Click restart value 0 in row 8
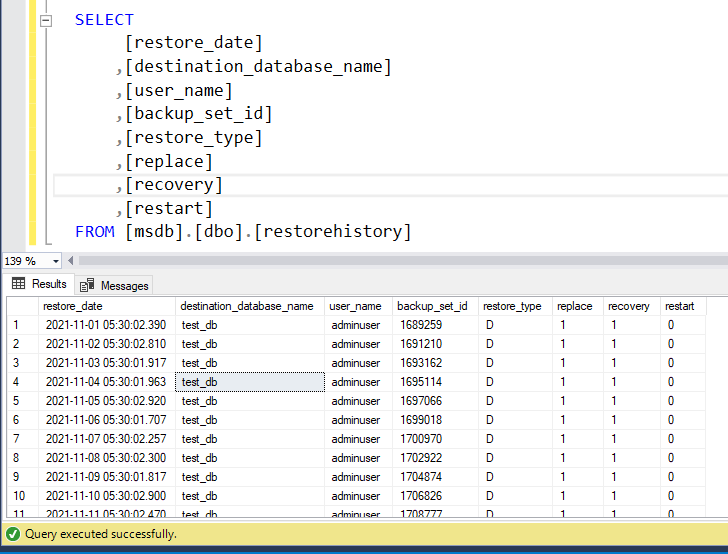Image resolution: width=728 pixels, height=554 pixels. (x=683, y=458)
